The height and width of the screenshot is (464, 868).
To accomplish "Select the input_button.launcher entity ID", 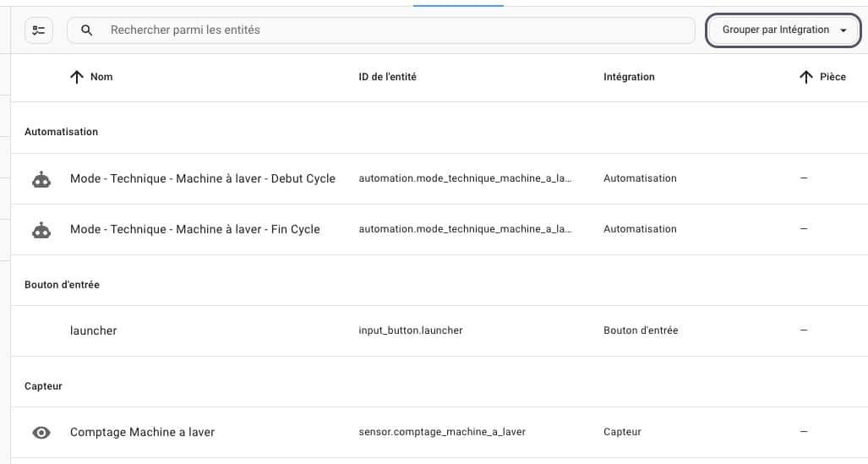I will click(x=411, y=330).
